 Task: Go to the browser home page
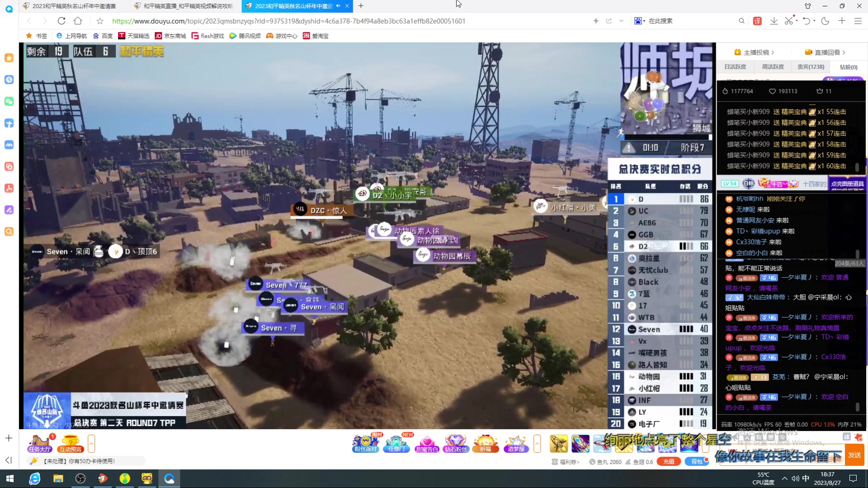tap(78, 21)
